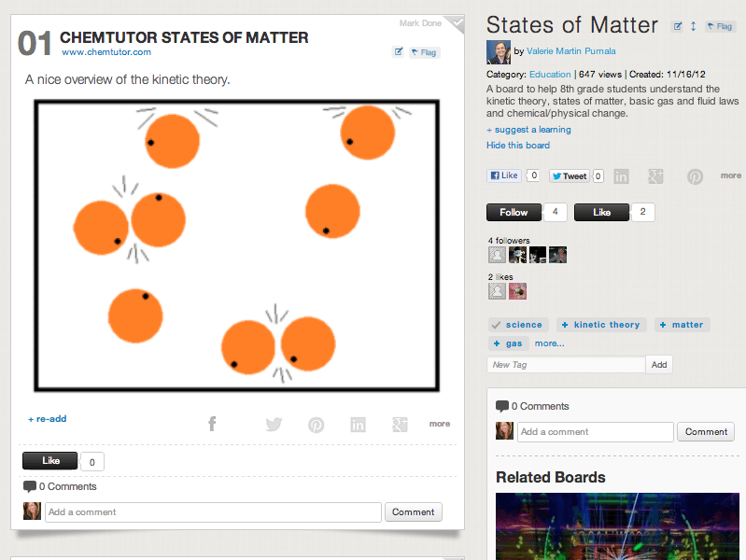Image resolution: width=746 pixels, height=560 pixels.
Task: Click Like button under the learning card
Action: (50, 460)
